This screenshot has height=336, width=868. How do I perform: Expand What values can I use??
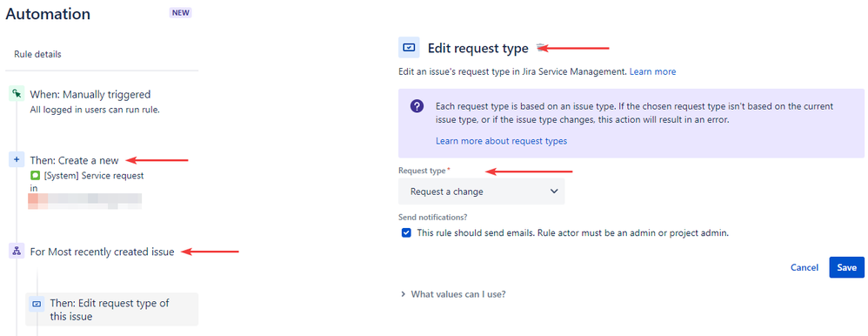pyautogui.click(x=453, y=294)
